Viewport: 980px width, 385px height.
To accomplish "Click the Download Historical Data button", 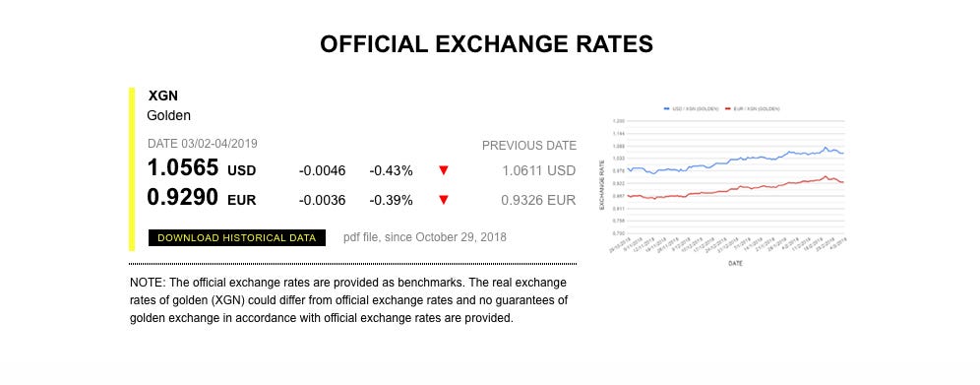I will coord(237,238).
